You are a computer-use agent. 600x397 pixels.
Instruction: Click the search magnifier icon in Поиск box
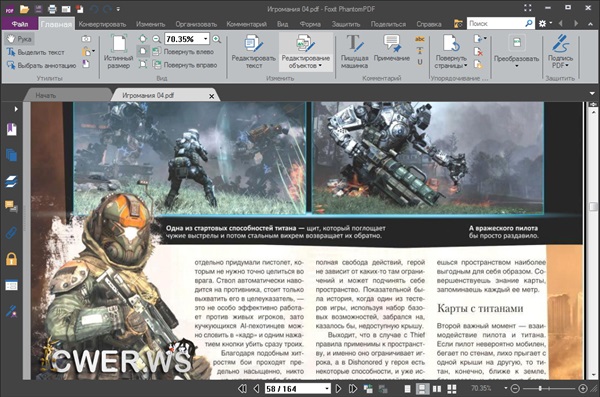coord(529,23)
